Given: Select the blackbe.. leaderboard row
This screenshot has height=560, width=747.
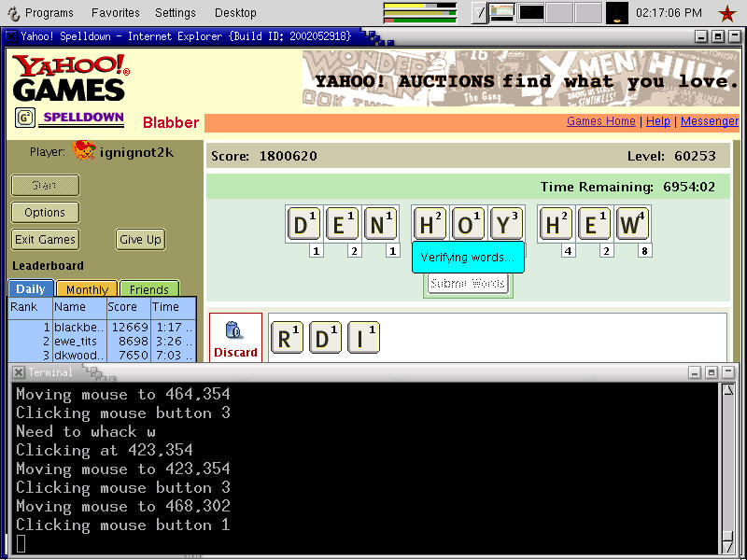Looking at the screenshot, I should click(102, 328).
